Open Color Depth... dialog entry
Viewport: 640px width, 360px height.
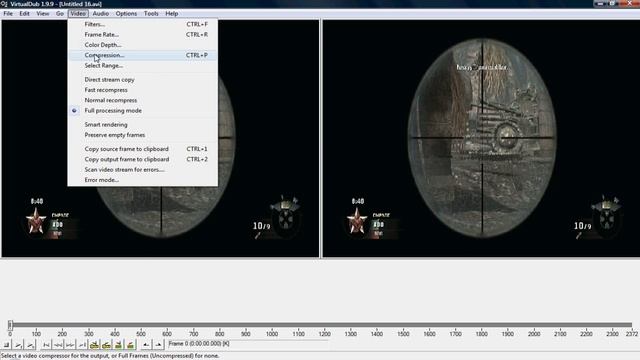coord(142,45)
